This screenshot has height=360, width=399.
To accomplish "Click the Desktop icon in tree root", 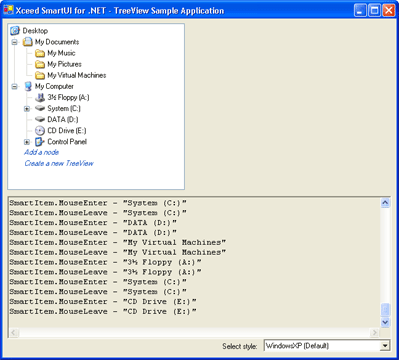I will (15, 31).
